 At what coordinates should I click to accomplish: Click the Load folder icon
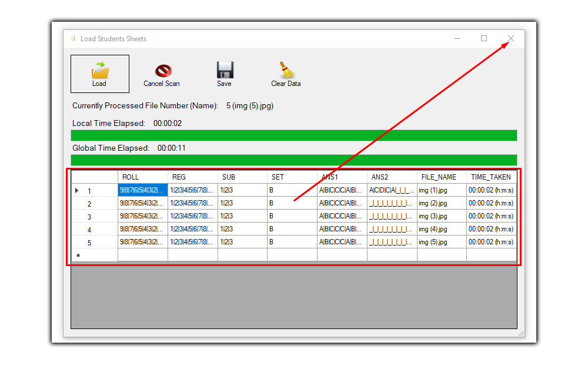pos(100,71)
